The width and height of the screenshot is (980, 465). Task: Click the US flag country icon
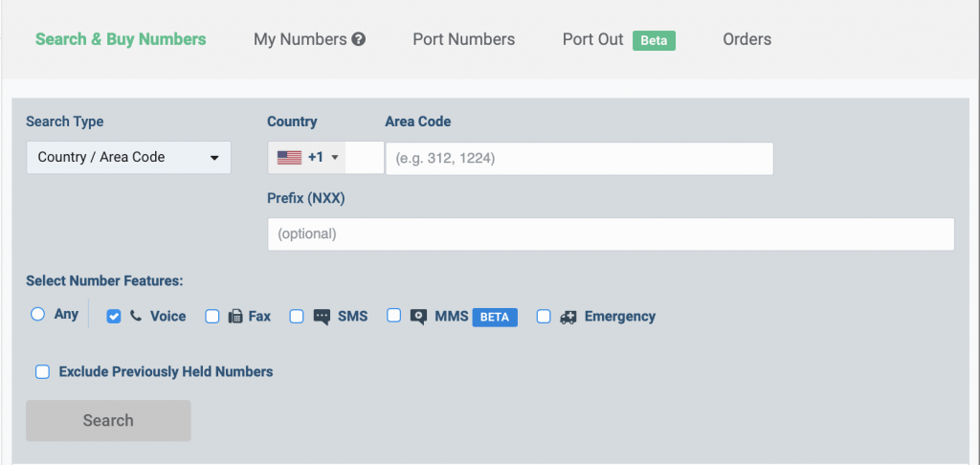289,158
